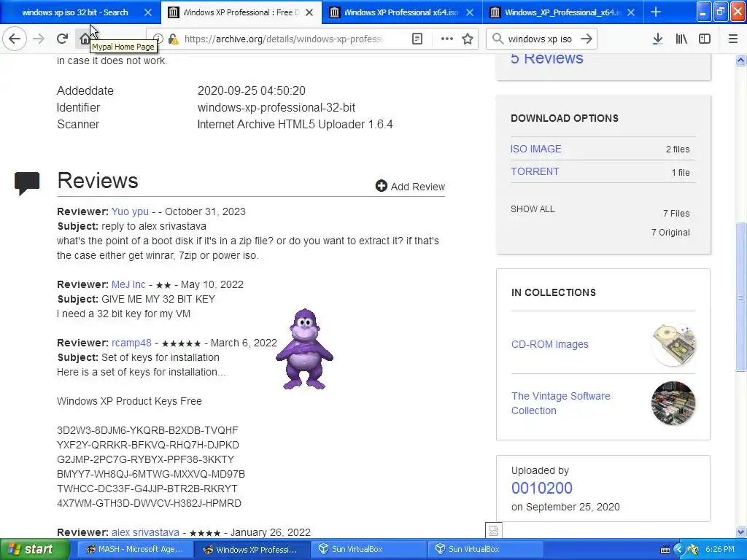747x560 pixels.
Task: Open the '5 Reviews' link
Action: click(x=546, y=58)
